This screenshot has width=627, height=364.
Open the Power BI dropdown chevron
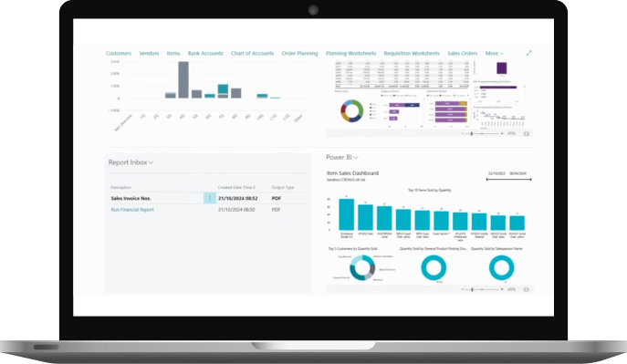point(356,158)
